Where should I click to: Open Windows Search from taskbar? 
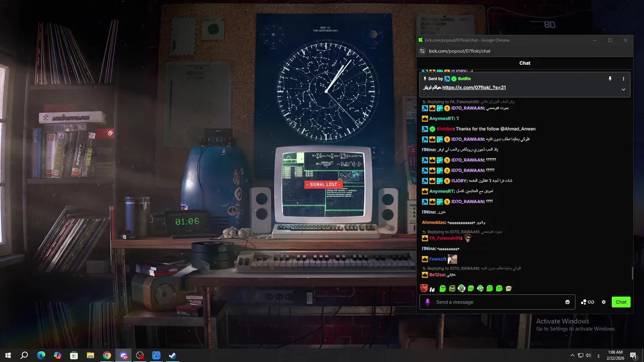pyautogui.click(x=24, y=355)
